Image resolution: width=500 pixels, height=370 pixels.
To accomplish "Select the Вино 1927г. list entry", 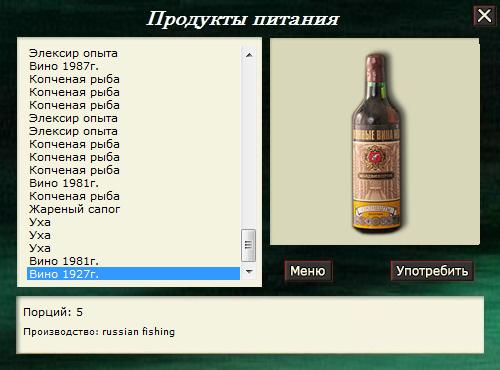I will click(133, 274).
